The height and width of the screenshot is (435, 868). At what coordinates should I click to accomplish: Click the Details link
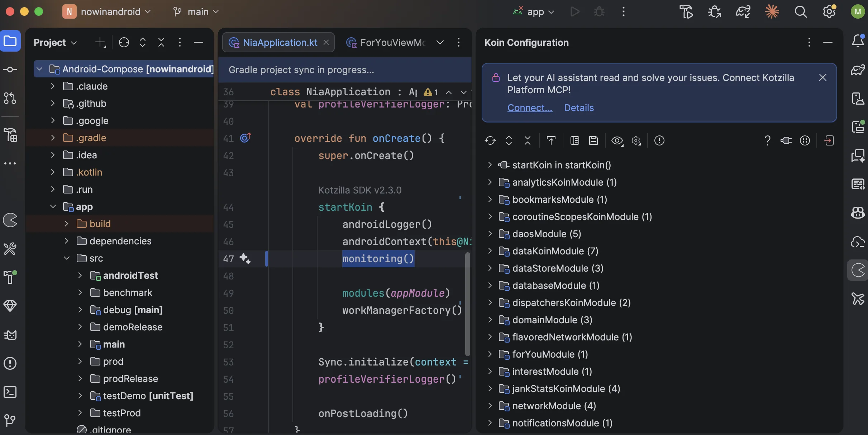point(579,107)
